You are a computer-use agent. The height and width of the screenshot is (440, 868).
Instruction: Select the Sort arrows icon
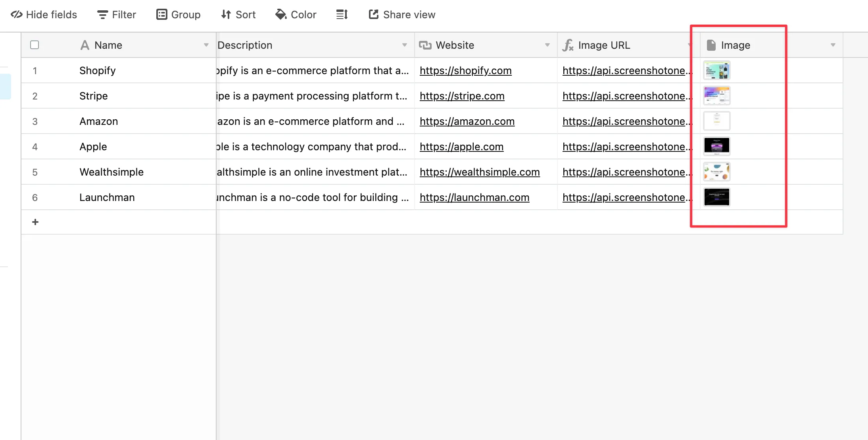226,14
